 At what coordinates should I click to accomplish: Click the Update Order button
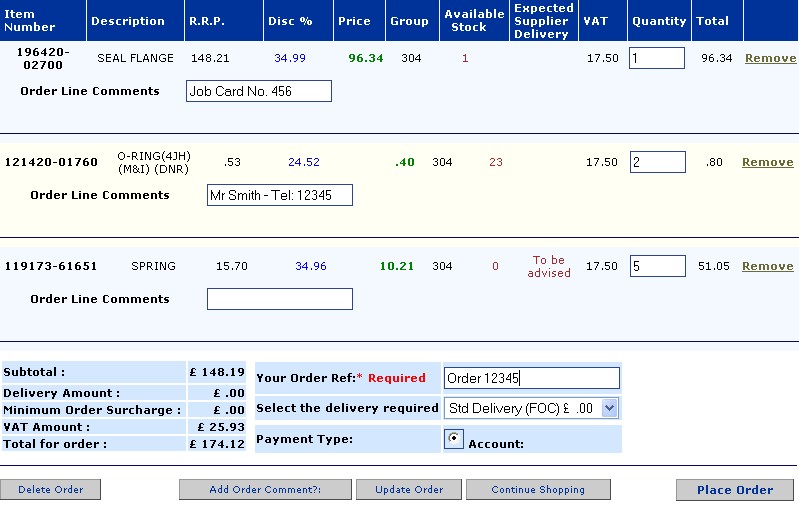point(408,490)
